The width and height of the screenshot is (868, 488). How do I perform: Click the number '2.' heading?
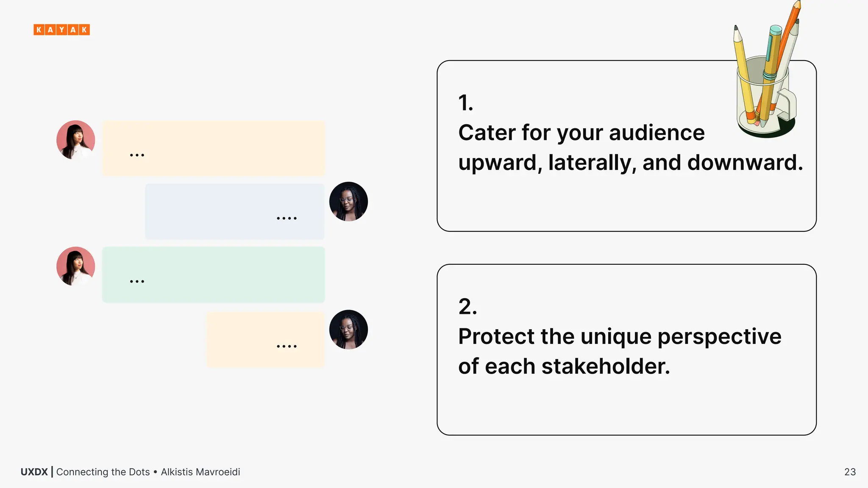pyautogui.click(x=467, y=306)
